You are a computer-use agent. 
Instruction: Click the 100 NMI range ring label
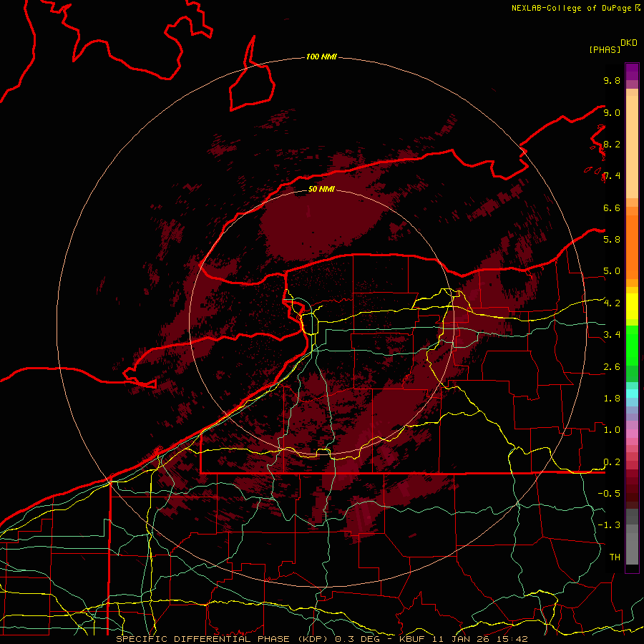coord(321,57)
